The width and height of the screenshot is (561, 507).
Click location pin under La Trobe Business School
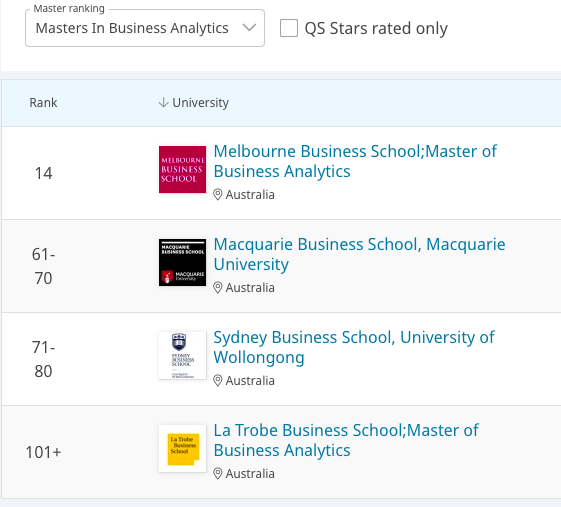tap(218, 474)
